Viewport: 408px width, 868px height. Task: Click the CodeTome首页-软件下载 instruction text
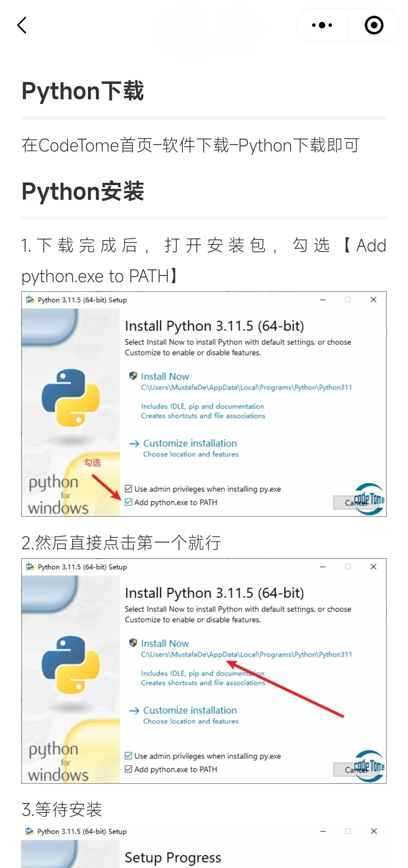coord(190,145)
